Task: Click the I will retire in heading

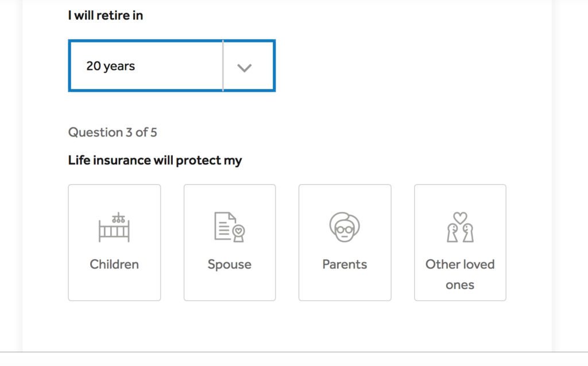Action: tap(106, 15)
